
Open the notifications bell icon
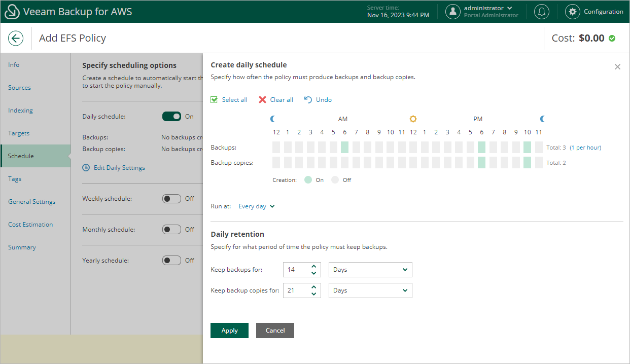542,12
